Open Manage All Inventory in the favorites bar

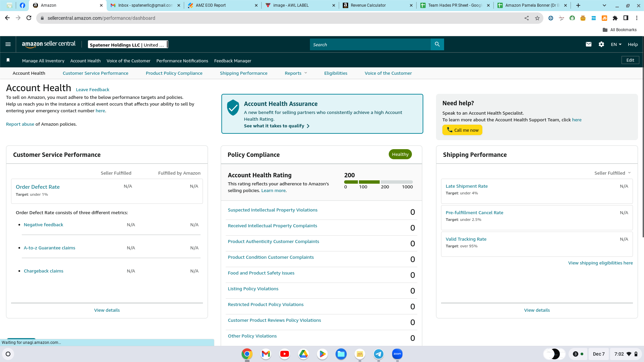pyautogui.click(x=43, y=61)
